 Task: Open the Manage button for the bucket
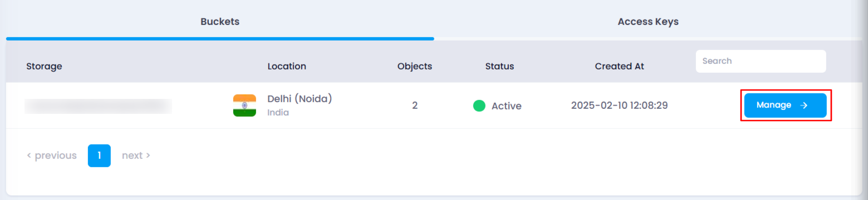point(785,105)
